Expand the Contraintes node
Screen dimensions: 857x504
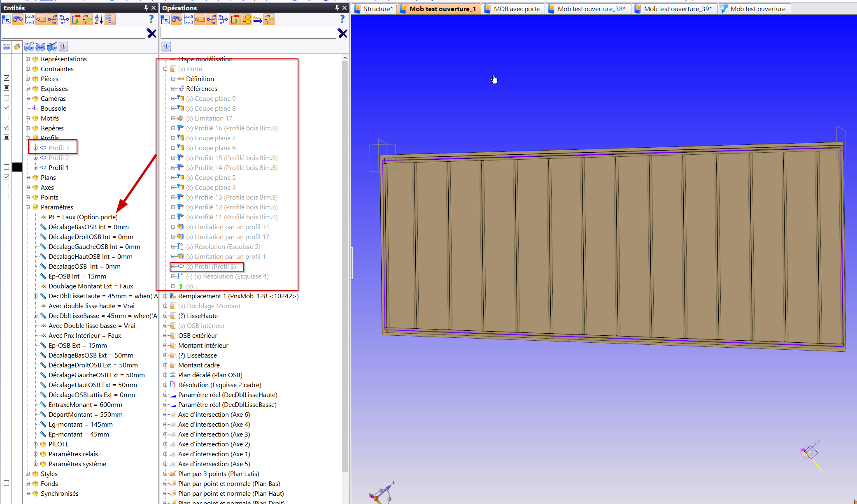28,69
